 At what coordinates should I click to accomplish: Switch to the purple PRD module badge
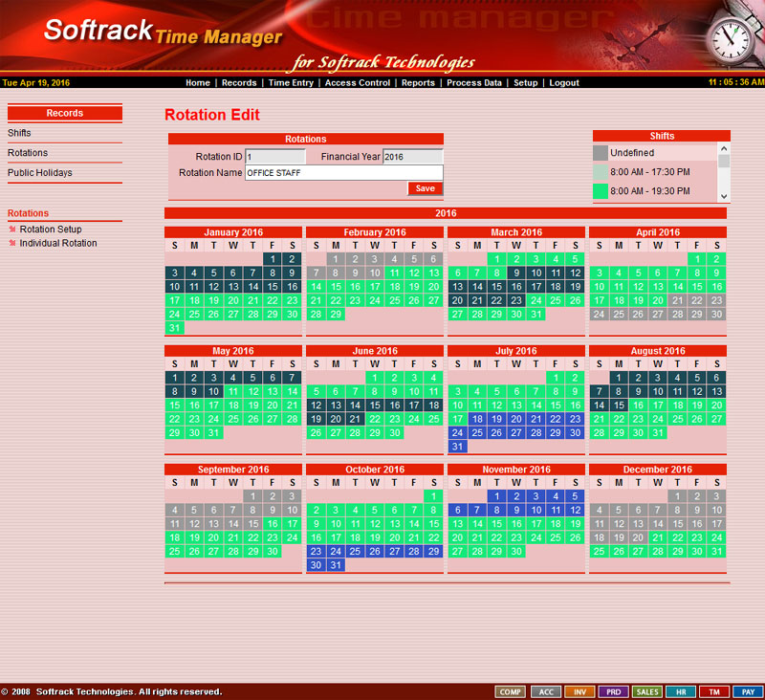pyautogui.click(x=613, y=691)
